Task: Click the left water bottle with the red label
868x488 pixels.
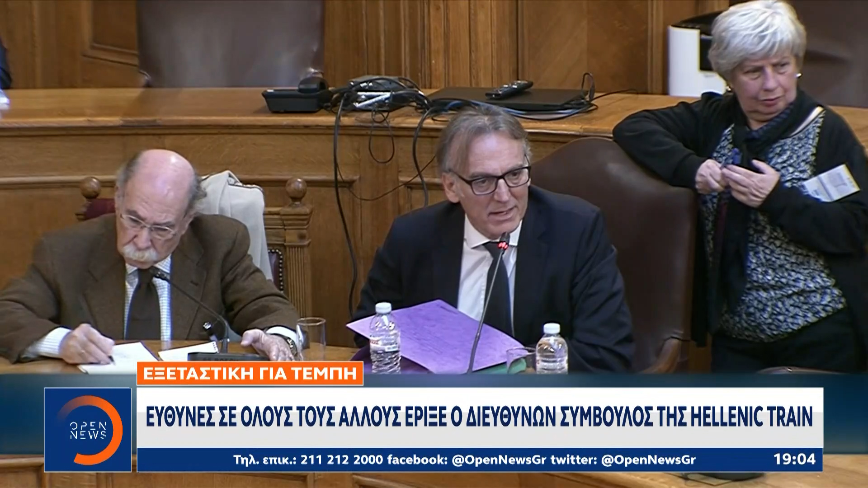Action: click(385, 339)
